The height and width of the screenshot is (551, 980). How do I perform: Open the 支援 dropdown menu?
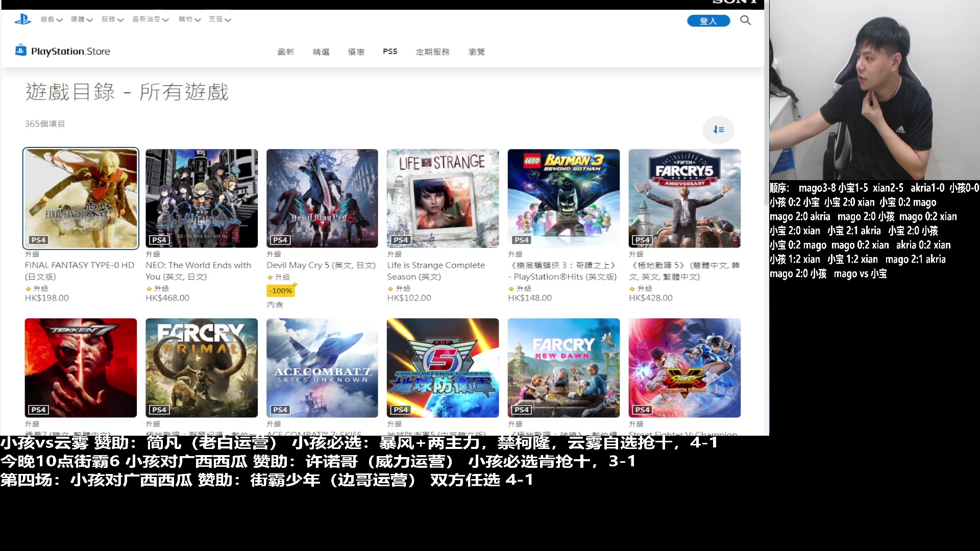(x=219, y=19)
